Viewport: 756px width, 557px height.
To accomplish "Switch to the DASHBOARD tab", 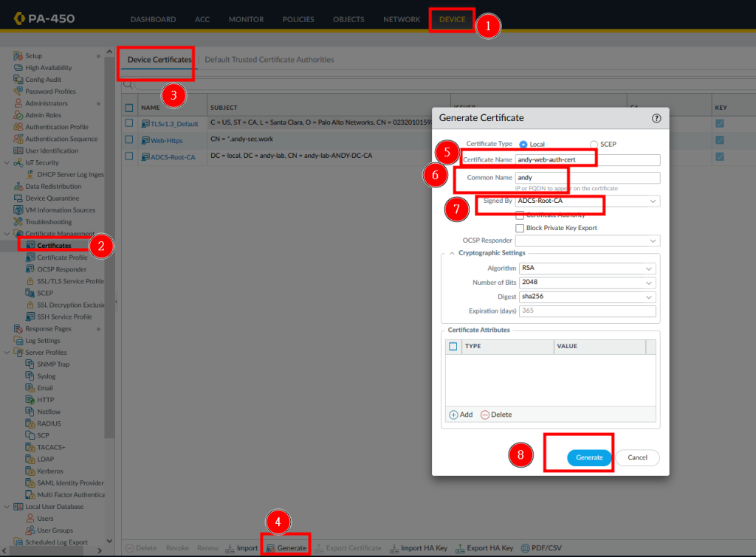I will coord(154,19).
